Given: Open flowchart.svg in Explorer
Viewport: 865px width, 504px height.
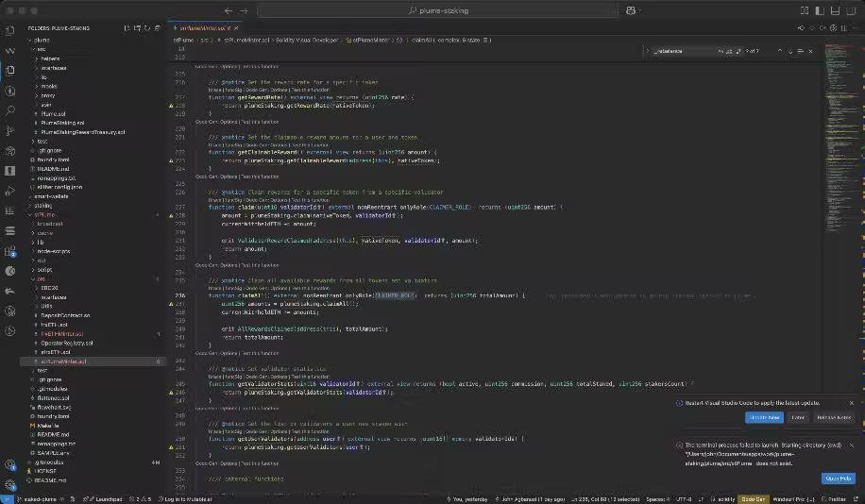Looking at the screenshot, I should point(54,407).
